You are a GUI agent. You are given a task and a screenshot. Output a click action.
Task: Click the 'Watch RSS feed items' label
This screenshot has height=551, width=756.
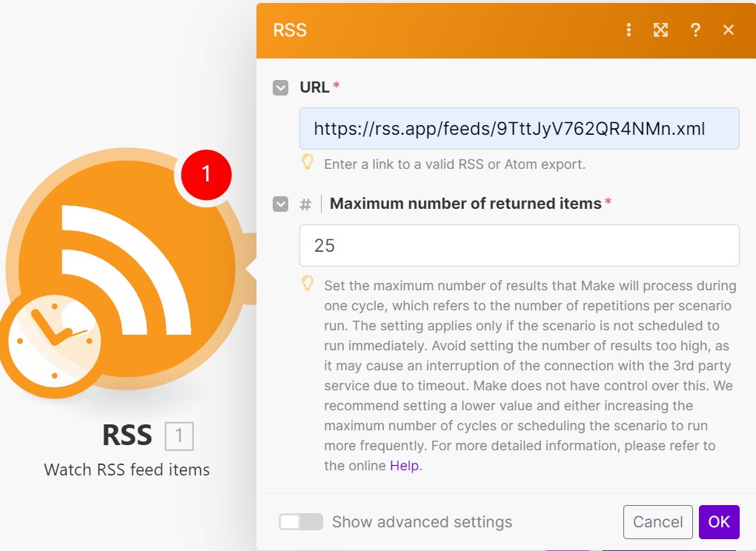click(127, 470)
